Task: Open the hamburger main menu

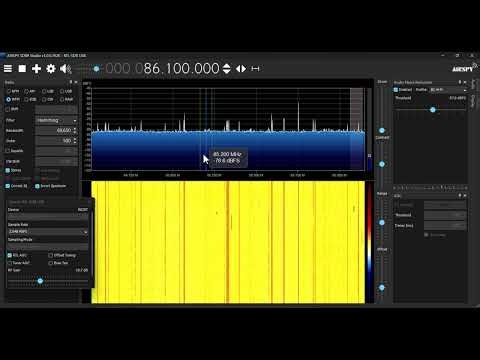Action: tap(8, 69)
